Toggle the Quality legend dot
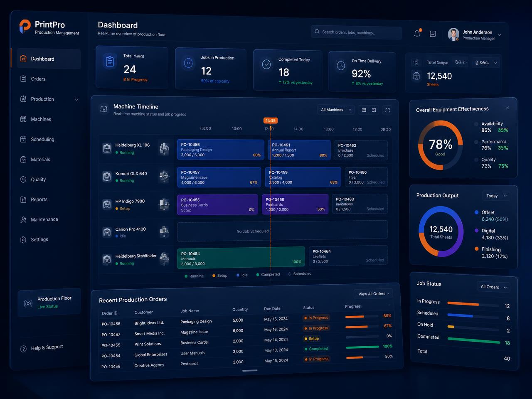The height and width of the screenshot is (399, 532). [x=476, y=160]
